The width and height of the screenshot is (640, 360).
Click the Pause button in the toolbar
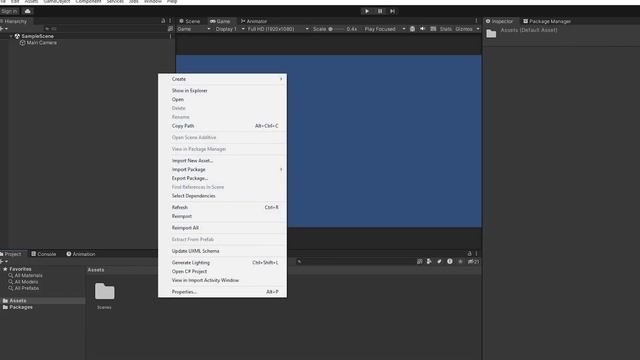(380, 11)
